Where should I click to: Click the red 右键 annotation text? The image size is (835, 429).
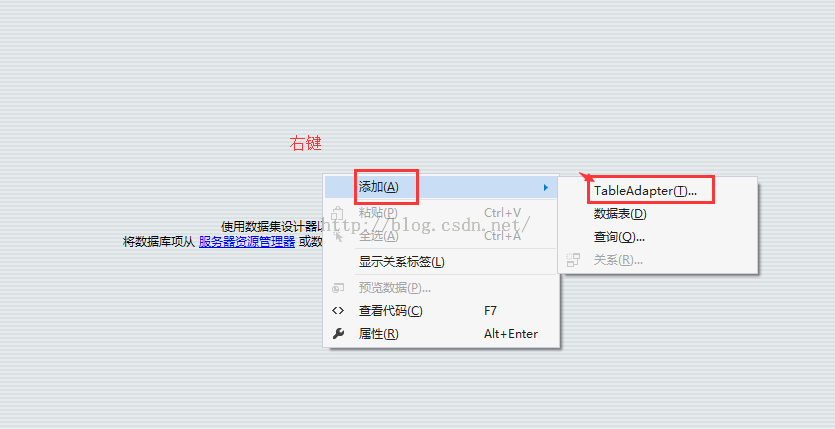[305, 143]
